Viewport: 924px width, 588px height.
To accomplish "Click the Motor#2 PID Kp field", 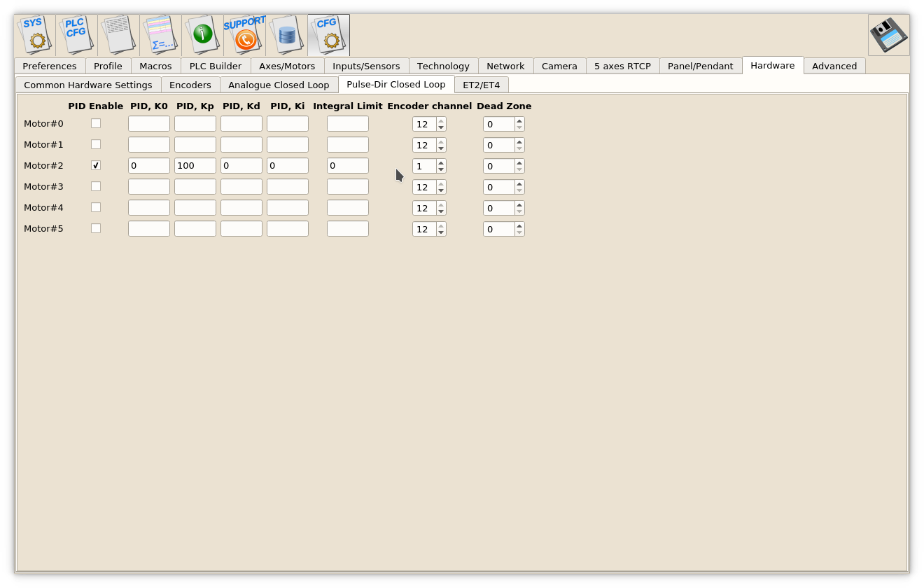I will 195,166.
